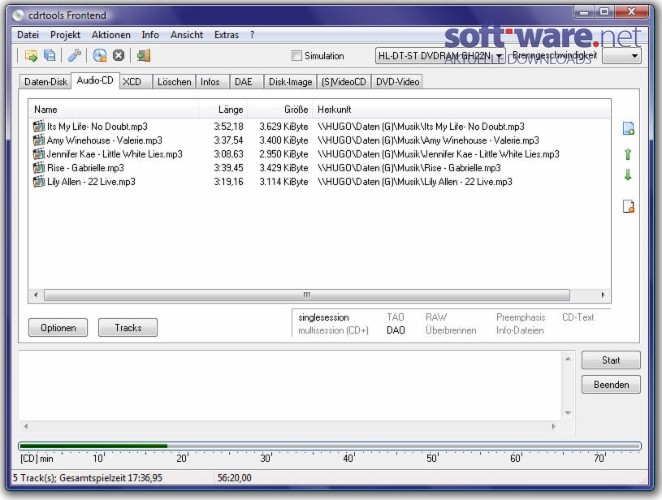Screen dimensions: 662x500
Task: Toggle the Preemphasis option
Action: pyautogui.click(x=521, y=317)
